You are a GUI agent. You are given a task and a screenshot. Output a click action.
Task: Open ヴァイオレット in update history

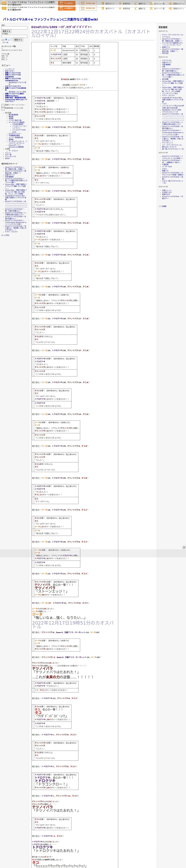coord(167,143)
